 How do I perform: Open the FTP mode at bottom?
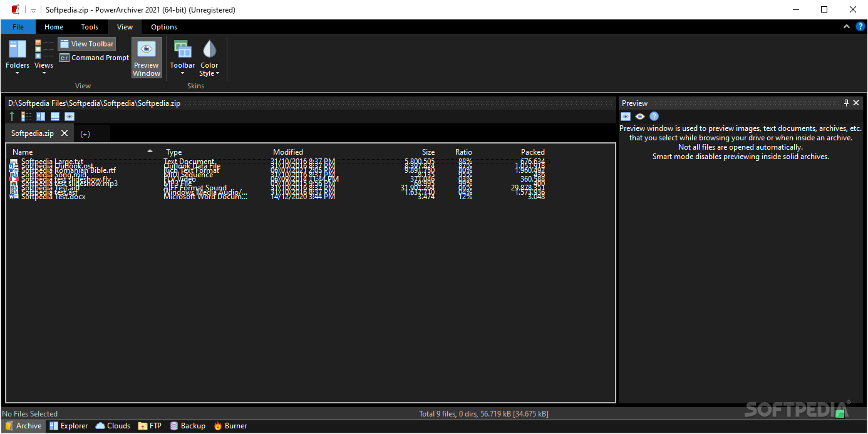pyautogui.click(x=150, y=426)
